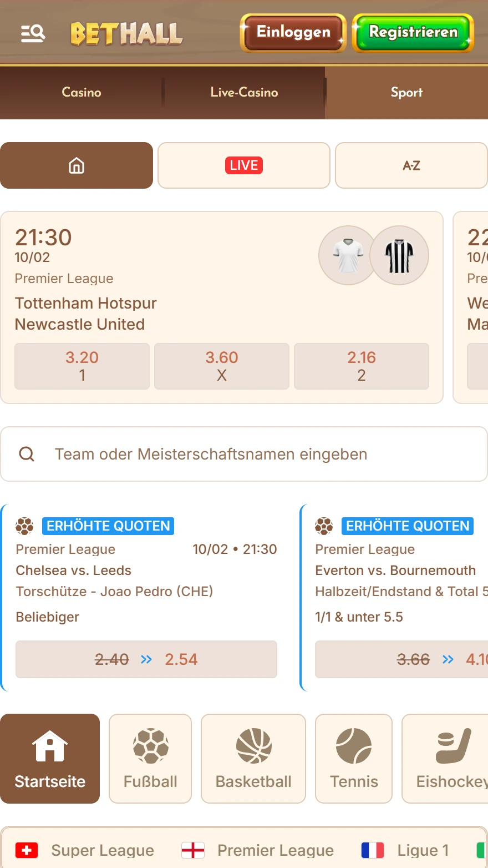Click the green Registrieren button
The width and height of the screenshot is (488, 868).
413,32
